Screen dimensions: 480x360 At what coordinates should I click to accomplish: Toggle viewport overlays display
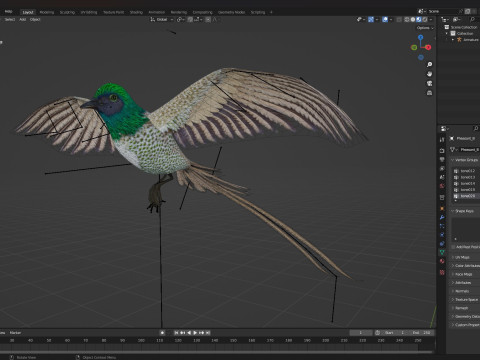click(385, 20)
